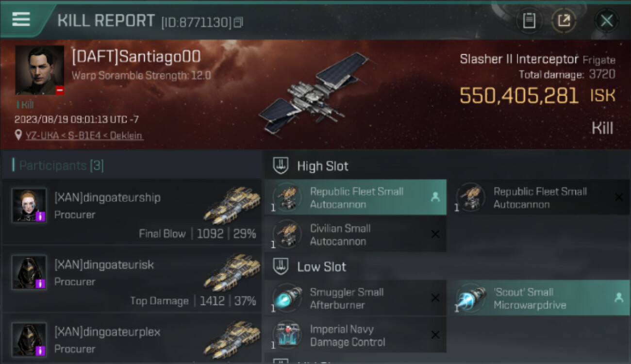Collapse the High Slot section

pyautogui.click(x=281, y=166)
